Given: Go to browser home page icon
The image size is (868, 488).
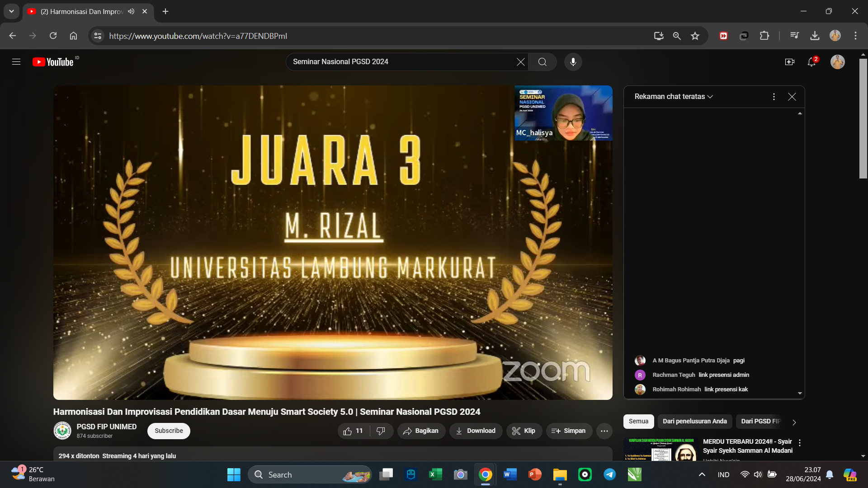Looking at the screenshot, I should pyautogui.click(x=73, y=36).
